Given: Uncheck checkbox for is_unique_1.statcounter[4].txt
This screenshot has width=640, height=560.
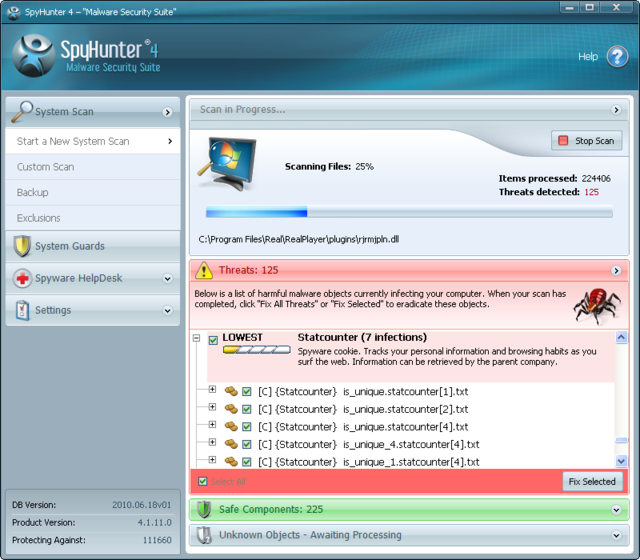Looking at the screenshot, I should [x=247, y=462].
